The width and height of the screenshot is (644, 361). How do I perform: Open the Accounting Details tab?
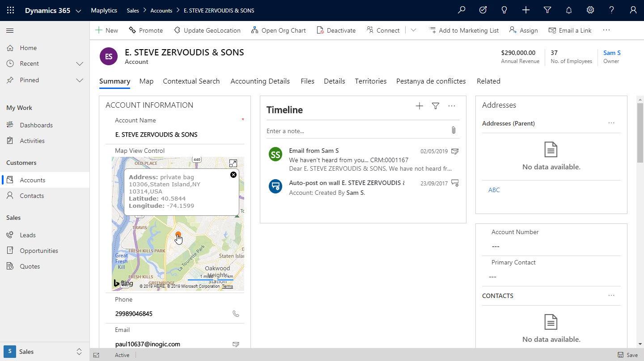(260, 81)
